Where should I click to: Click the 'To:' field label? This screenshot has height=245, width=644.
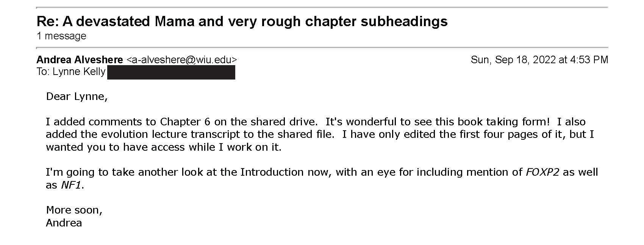43,72
